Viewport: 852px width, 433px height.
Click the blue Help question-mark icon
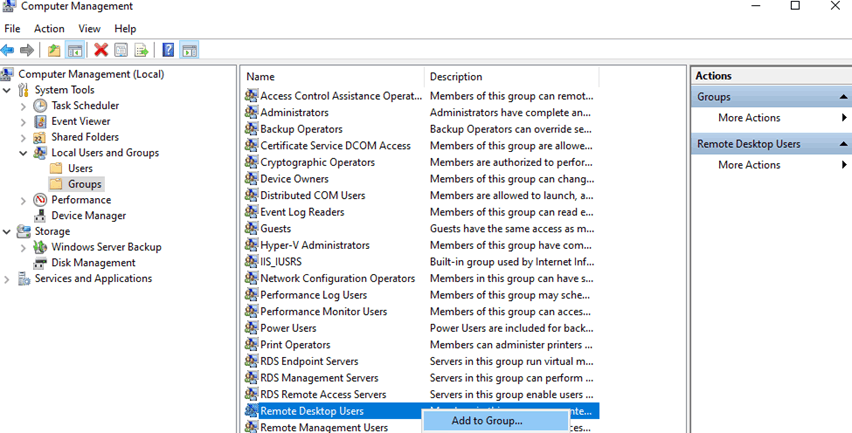(168, 51)
